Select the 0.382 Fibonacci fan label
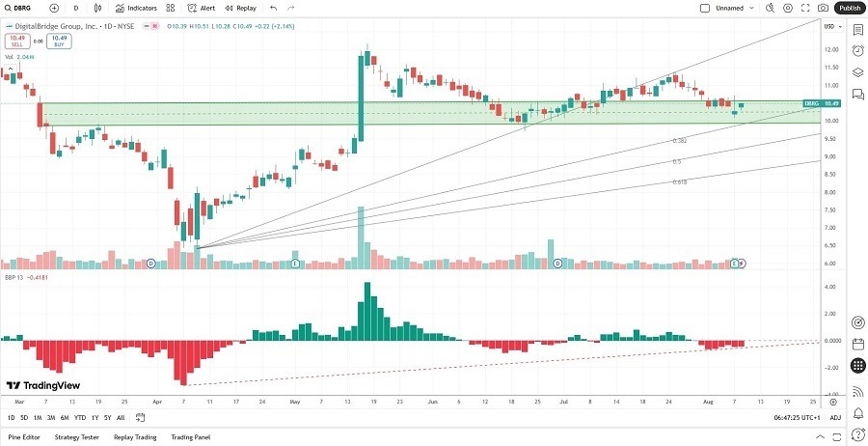This screenshot has height=446, width=868. coord(680,141)
